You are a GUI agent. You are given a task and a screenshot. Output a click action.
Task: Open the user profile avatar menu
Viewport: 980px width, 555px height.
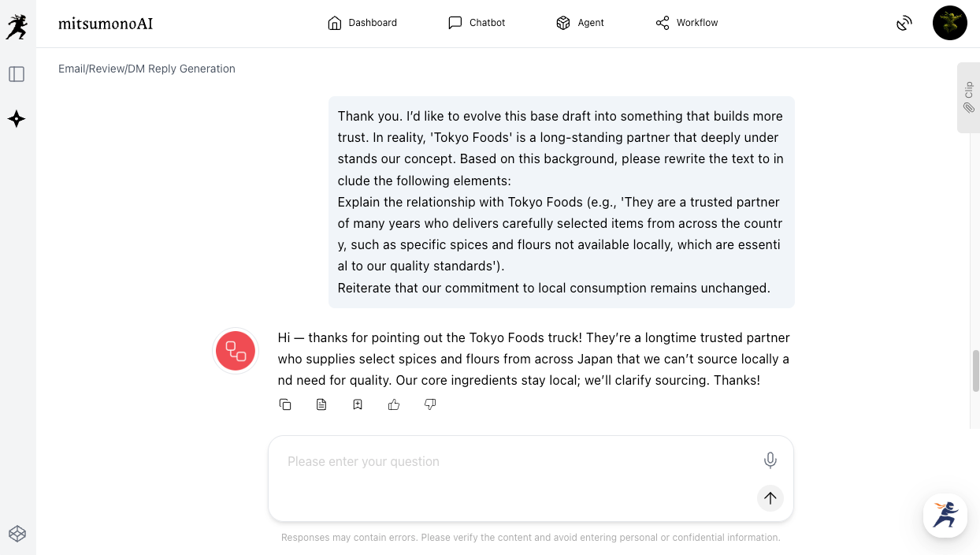(x=949, y=23)
